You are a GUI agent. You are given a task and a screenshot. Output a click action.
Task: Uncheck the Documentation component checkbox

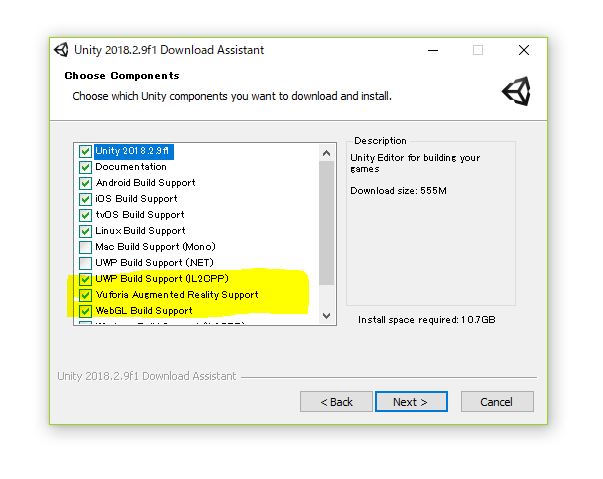pyautogui.click(x=85, y=167)
